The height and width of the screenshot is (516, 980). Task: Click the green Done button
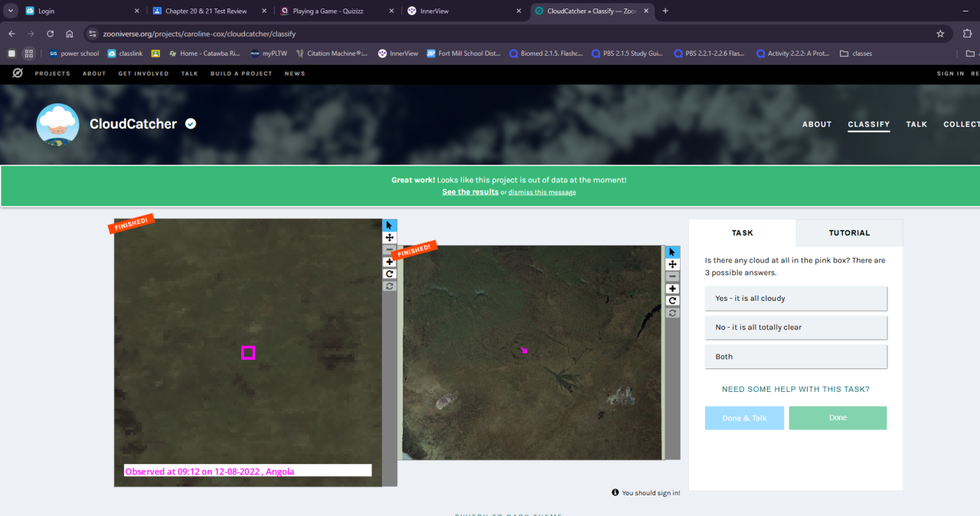pyautogui.click(x=838, y=418)
